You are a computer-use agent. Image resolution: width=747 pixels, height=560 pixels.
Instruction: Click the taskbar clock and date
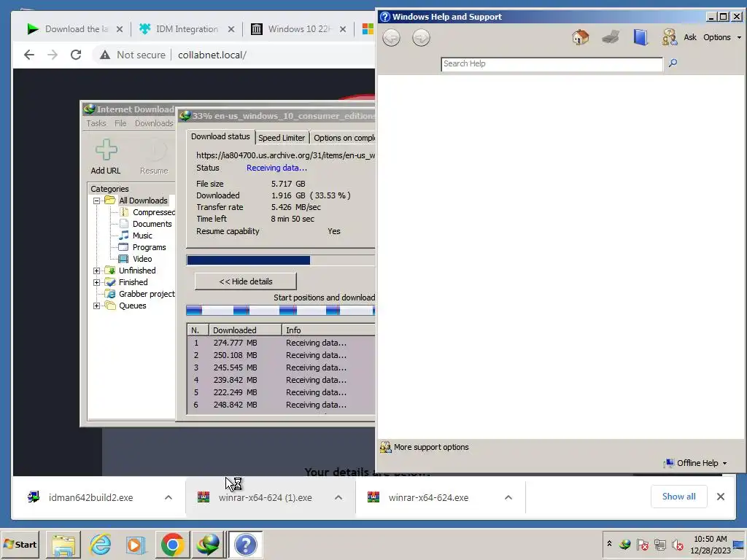pyautogui.click(x=711, y=544)
